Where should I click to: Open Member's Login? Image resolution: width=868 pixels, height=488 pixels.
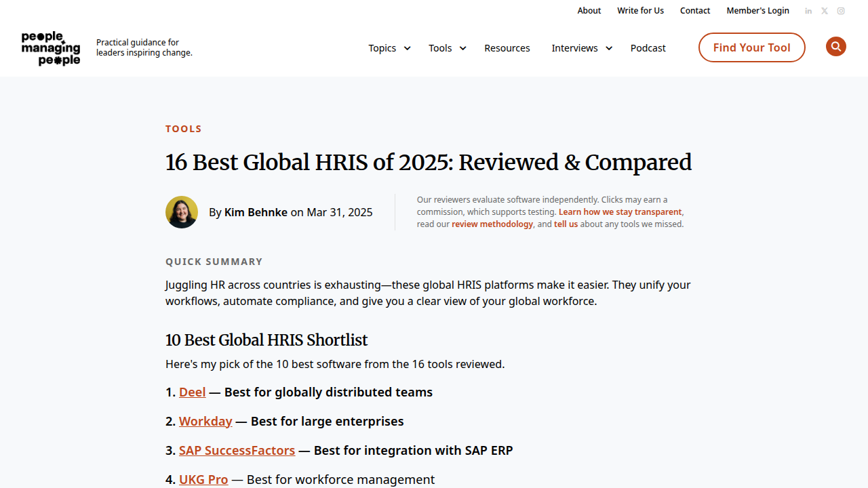click(x=758, y=11)
